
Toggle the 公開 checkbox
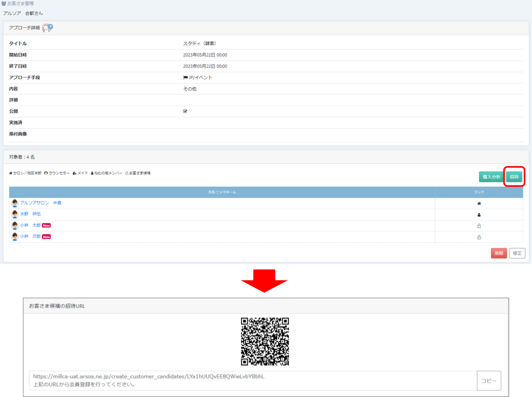185,111
